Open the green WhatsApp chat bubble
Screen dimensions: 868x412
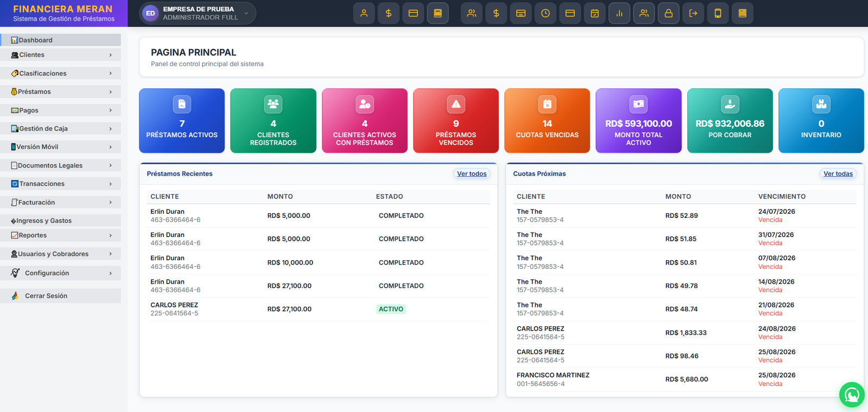[x=852, y=395]
